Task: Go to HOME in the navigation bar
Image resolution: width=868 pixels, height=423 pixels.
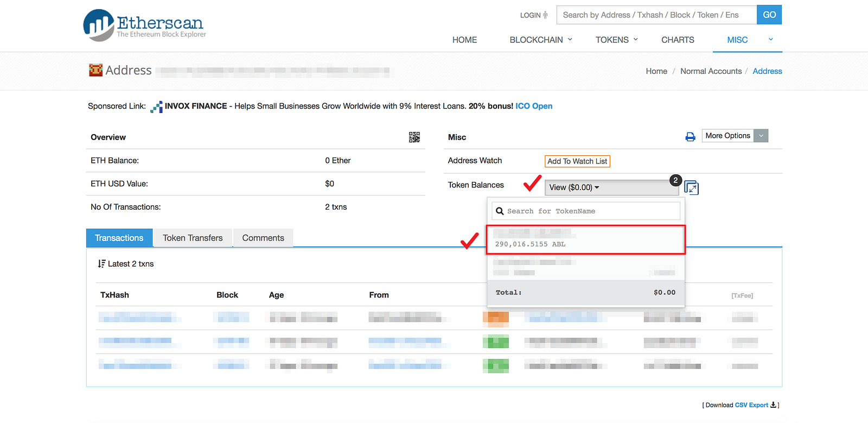Action: 465,40
